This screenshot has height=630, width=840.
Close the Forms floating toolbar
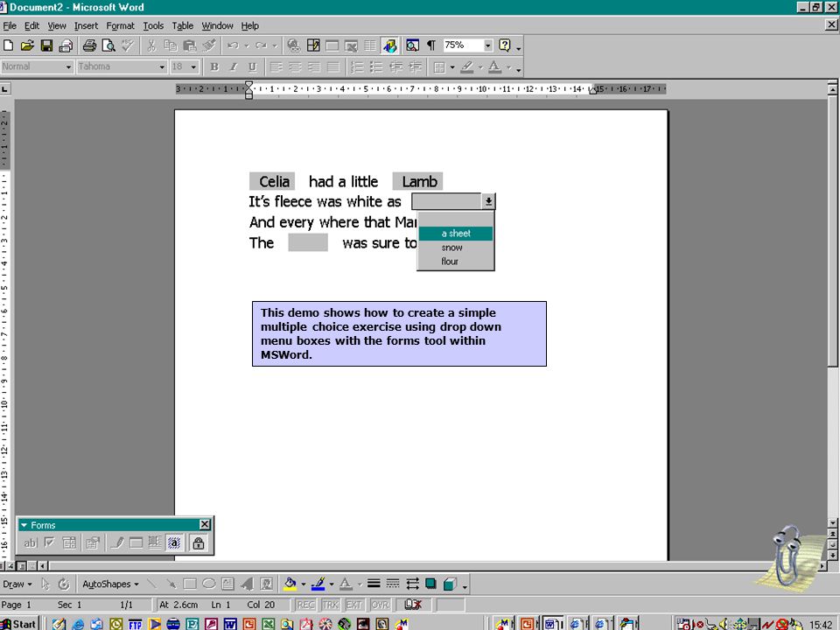[205, 524]
